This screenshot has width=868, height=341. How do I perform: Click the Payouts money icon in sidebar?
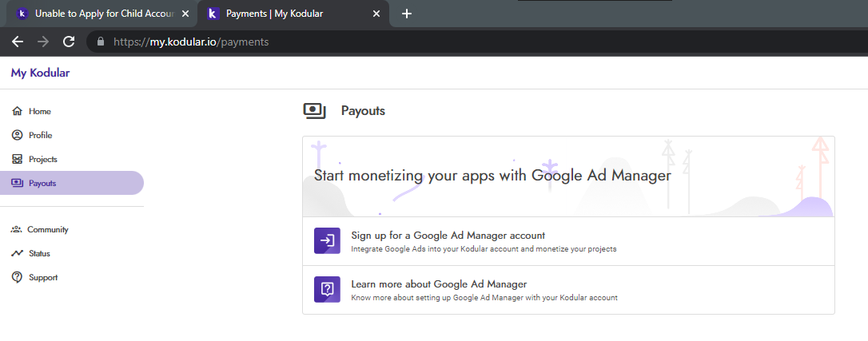(17, 183)
